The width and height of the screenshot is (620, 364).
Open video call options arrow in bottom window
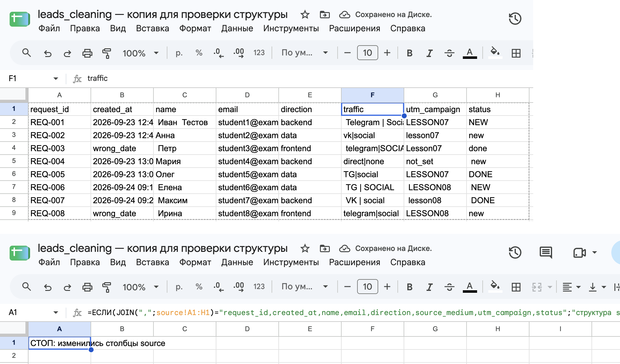(x=594, y=252)
